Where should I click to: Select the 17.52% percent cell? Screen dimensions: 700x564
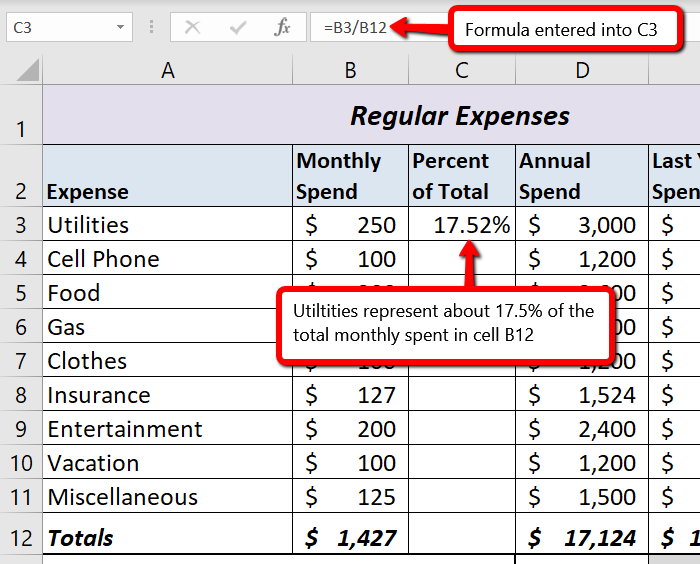point(462,224)
